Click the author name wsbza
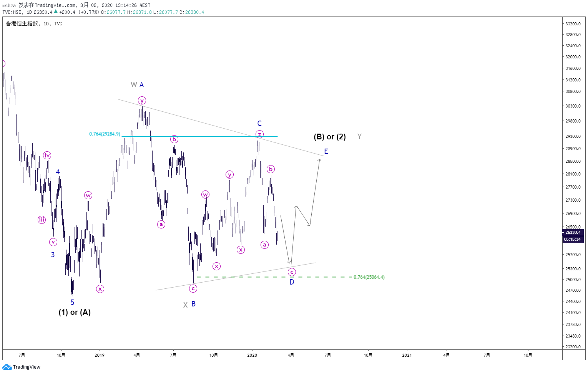The height and width of the screenshot is (374, 588). (x=9, y=5)
